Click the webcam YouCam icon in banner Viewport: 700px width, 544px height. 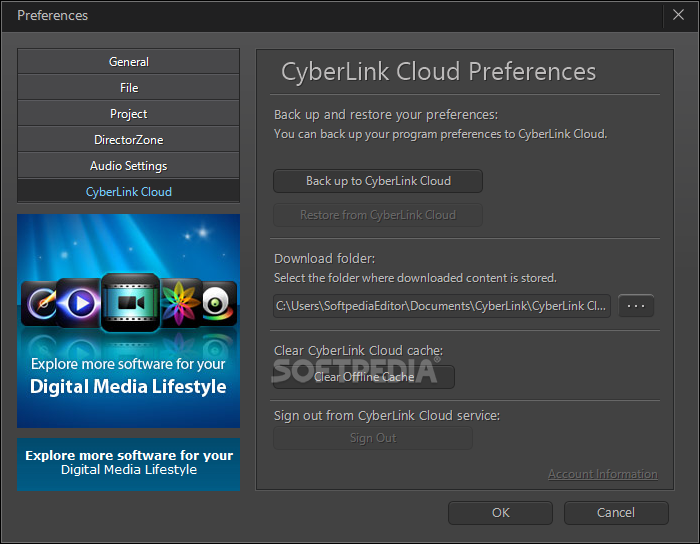point(217,303)
